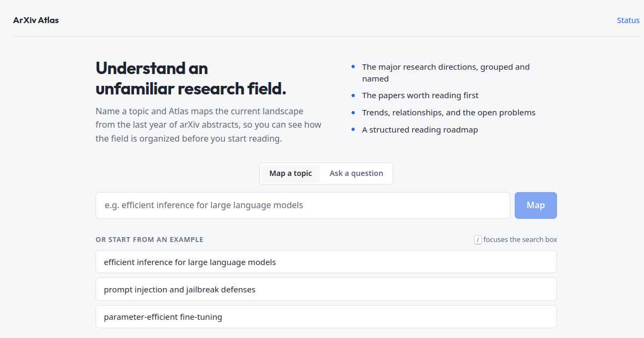The height and width of the screenshot is (338, 644).
Task: Choose example 'efficient inference for large language models'
Action: pyautogui.click(x=326, y=262)
